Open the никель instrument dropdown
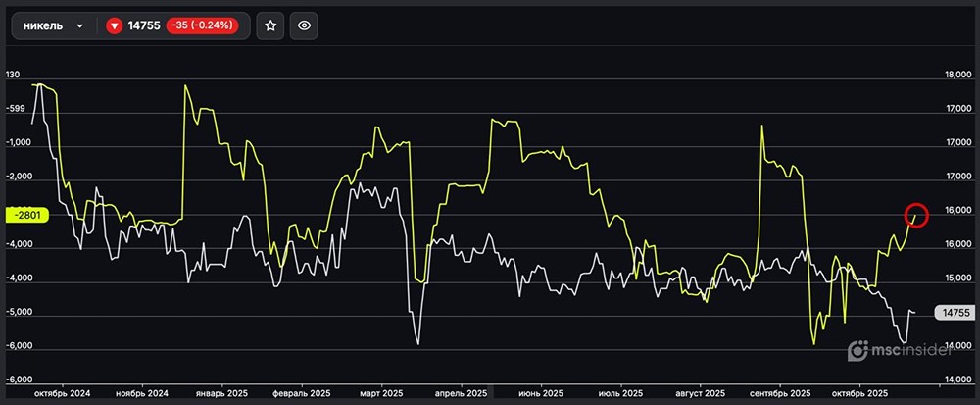 pyautogui.click(x=52, y=25)
